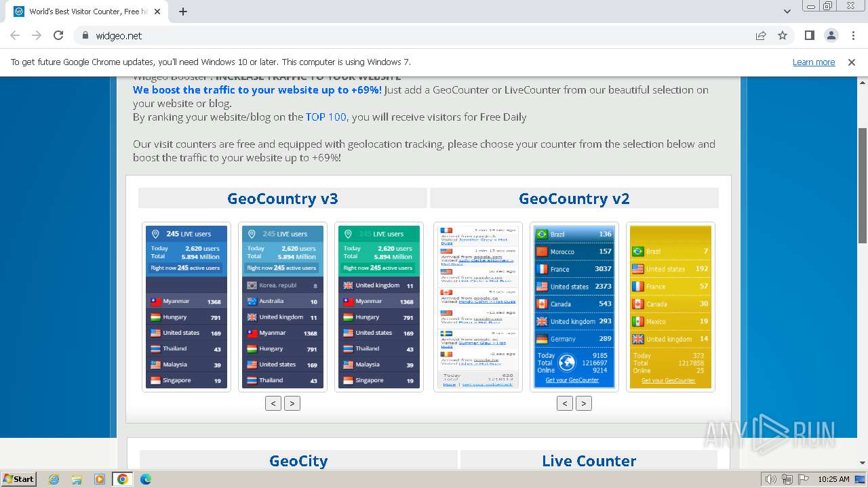Reload the widgeo.net page
The image size is (868, 488).
[x=58, y=35]
